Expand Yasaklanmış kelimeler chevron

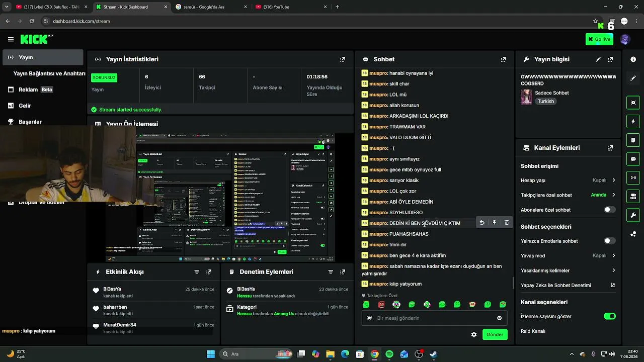[613, 270]
